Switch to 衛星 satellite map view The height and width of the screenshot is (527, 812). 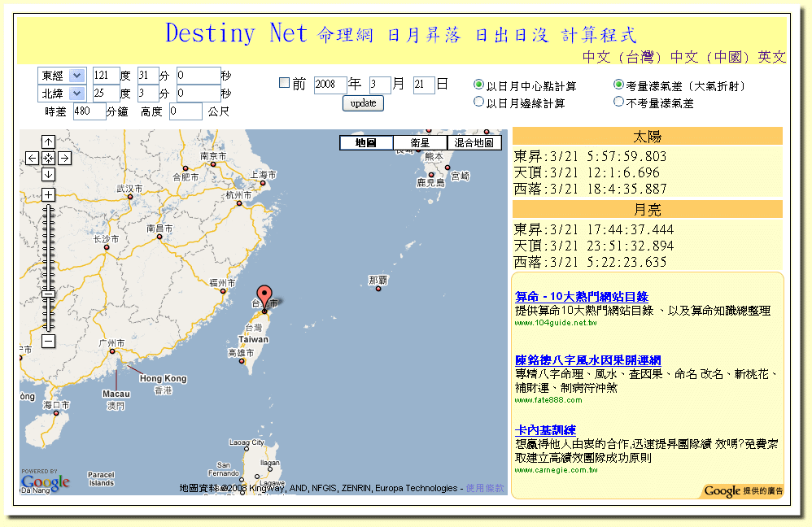pos(420,143)
